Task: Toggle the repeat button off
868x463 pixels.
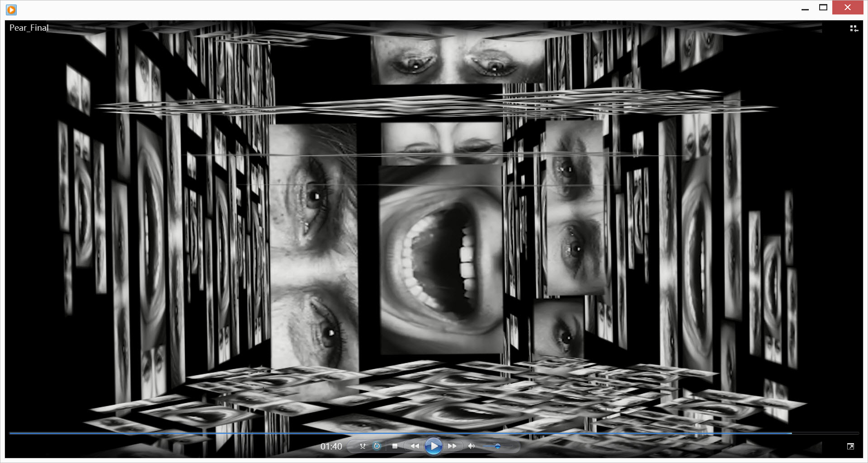Action: click(377, 446)
